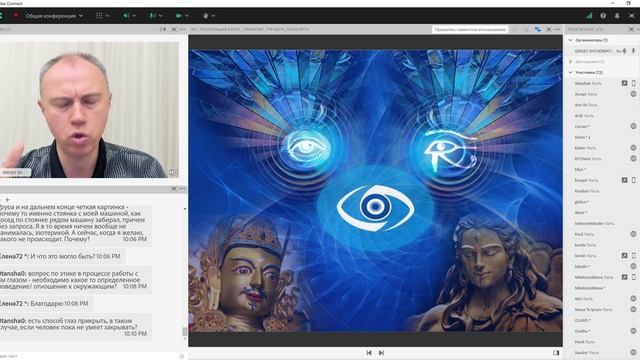Click the video pod icon left of fullscreen

pyautogui.click(x=163, y=29)
